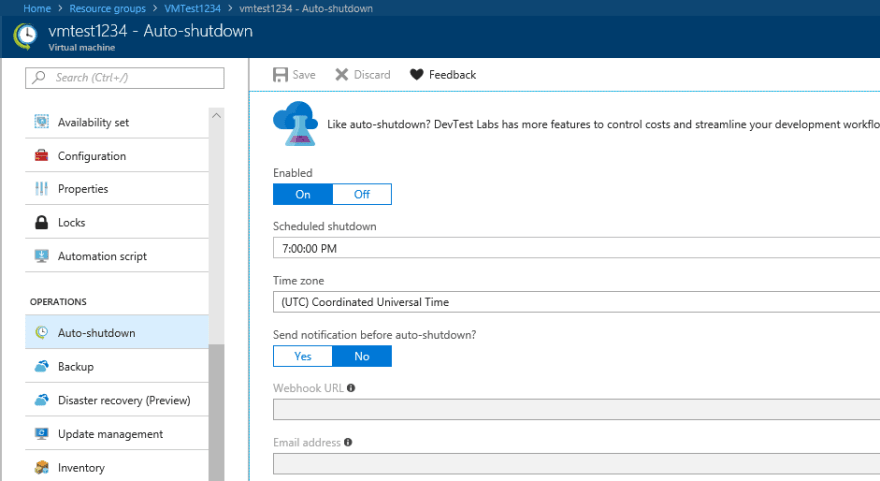
Task: Open Availability set menu item
Action: (117, 122)
